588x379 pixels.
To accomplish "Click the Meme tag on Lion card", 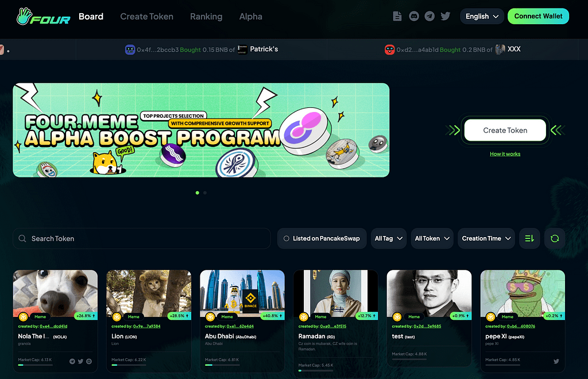I will pyautogui.click(x=133, y=317).
